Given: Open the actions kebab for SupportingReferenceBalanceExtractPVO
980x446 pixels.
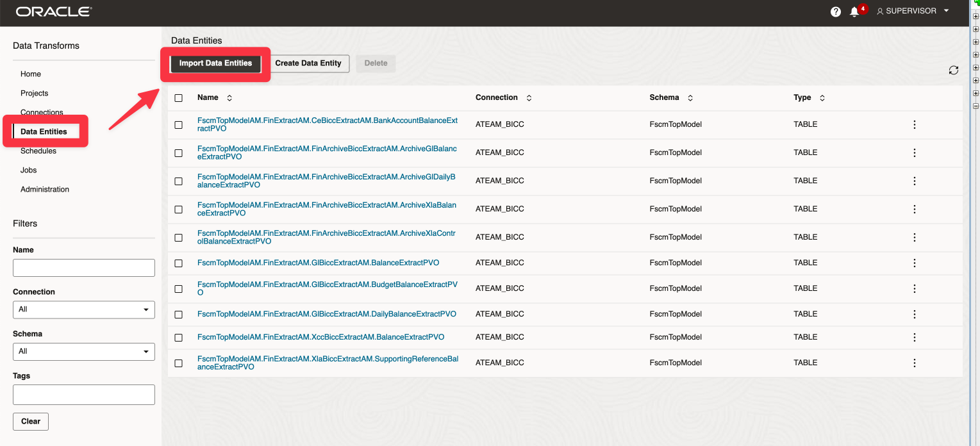Looking at the screenshot, I should [914, 363].
